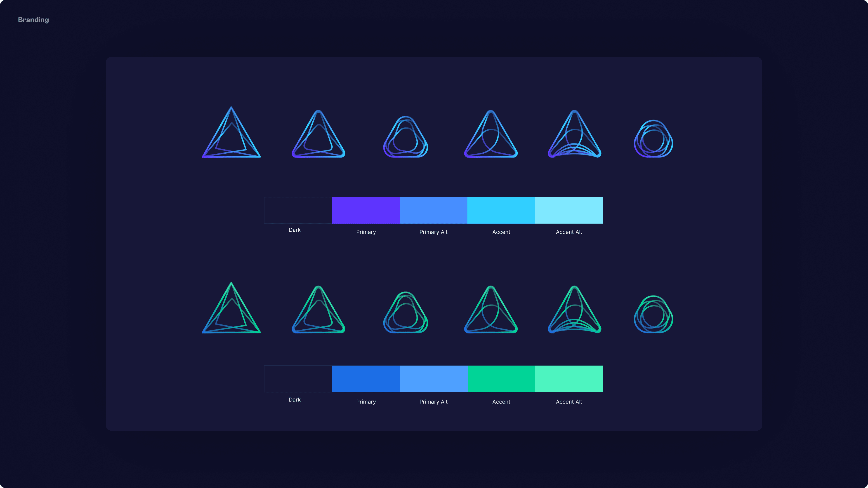
Task: Select the mint Accent Alt swatch, bottom palette
Action: 569,379
